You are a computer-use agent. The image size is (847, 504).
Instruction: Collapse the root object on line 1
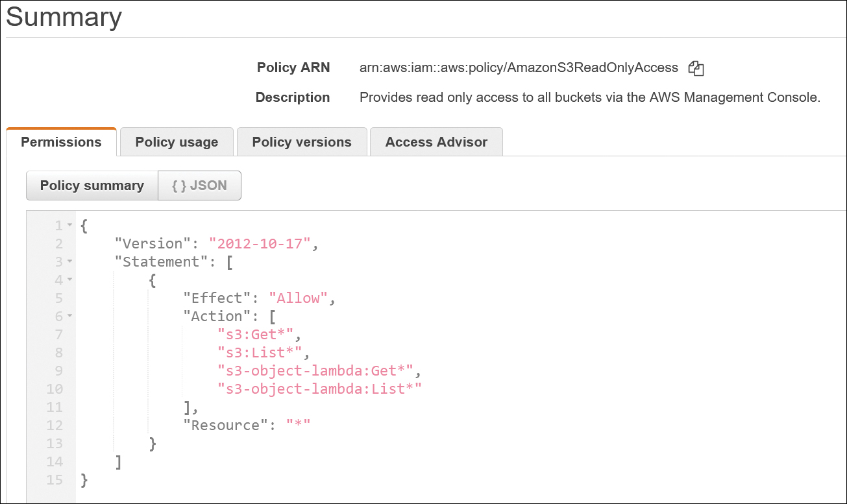click(x=69, y=226)
